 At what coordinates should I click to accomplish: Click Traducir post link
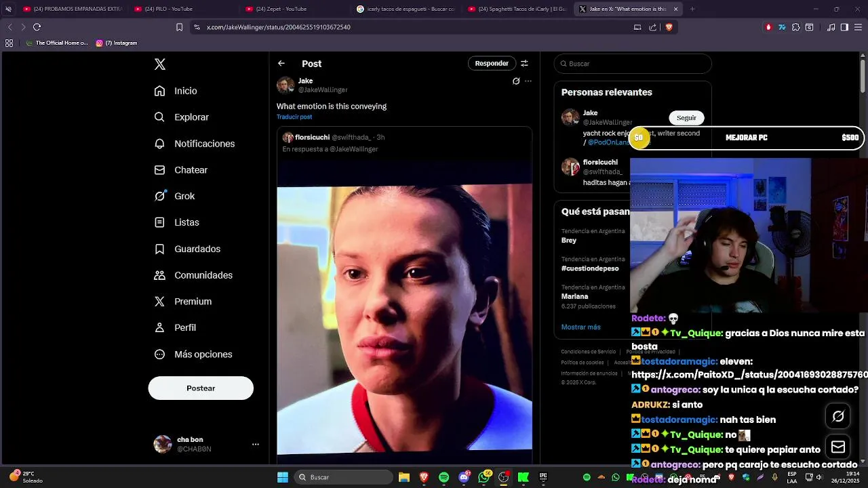(x=294, y=117)
